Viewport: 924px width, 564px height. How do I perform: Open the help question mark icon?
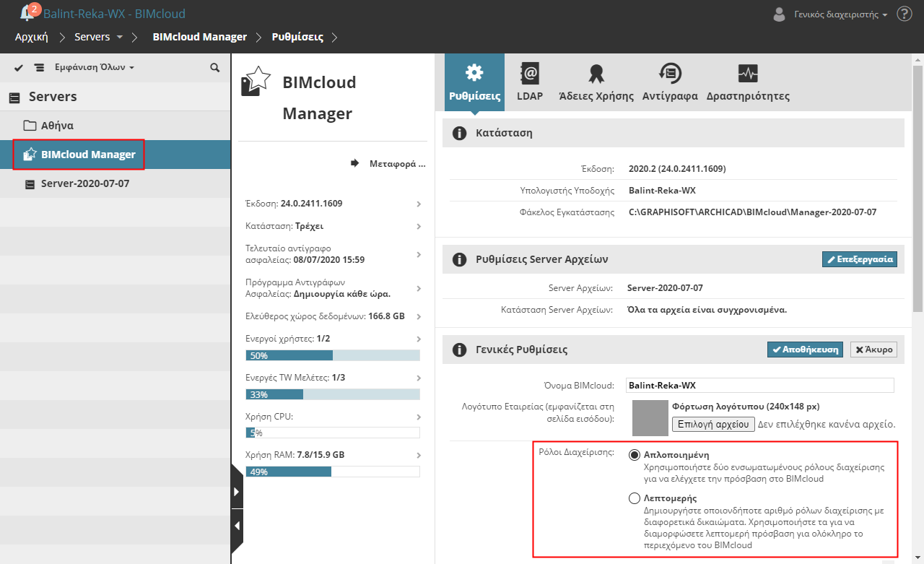[x=904, y=14]
